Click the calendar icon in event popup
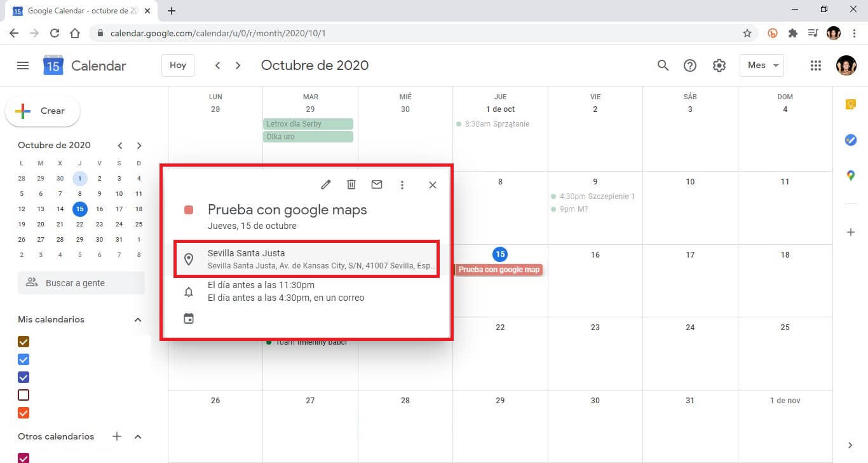 pyautogui.click(x=189, y=318)
